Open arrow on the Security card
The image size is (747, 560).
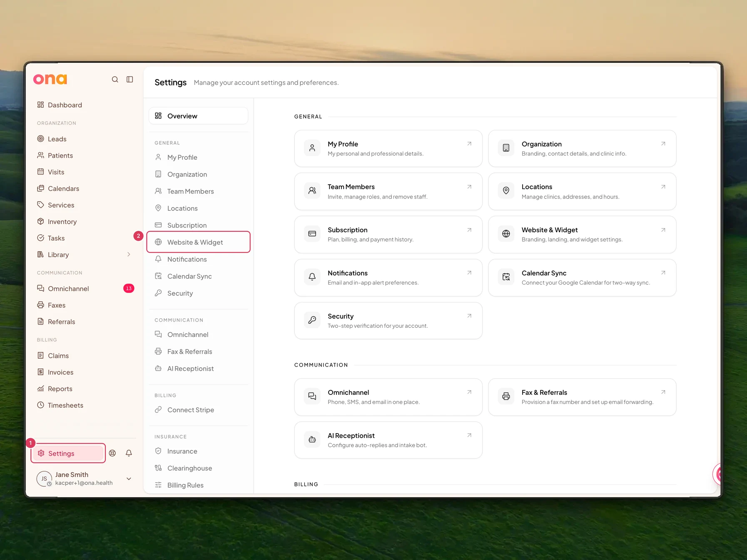469,316
